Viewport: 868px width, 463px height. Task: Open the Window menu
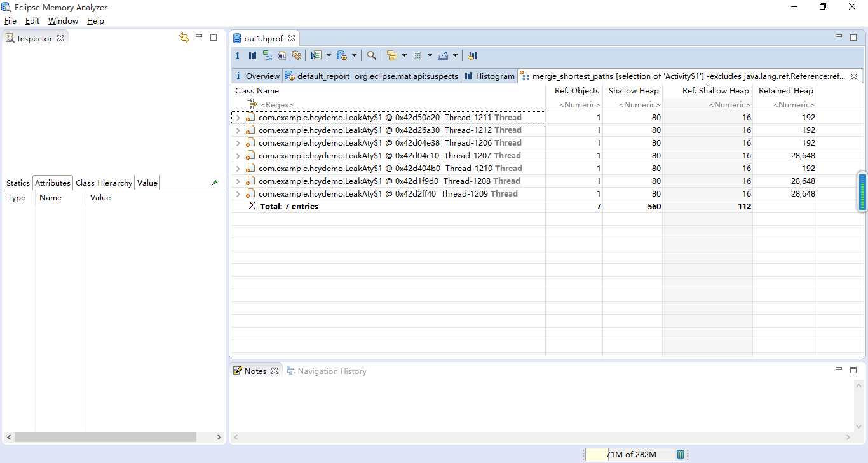pyautogui.click(x=63, y=21)
